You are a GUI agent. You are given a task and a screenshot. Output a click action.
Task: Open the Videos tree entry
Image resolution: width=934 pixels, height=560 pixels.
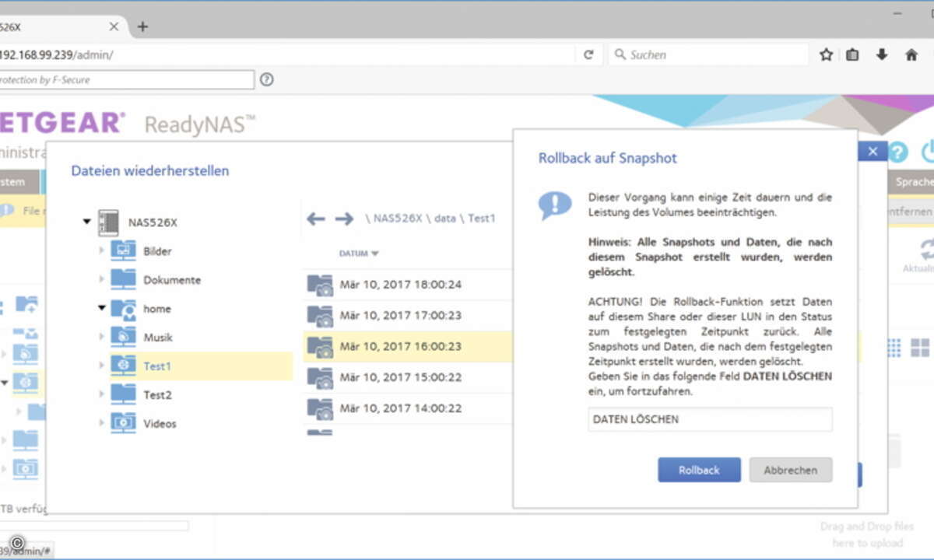pyautogui.click(x=160, y=424)
